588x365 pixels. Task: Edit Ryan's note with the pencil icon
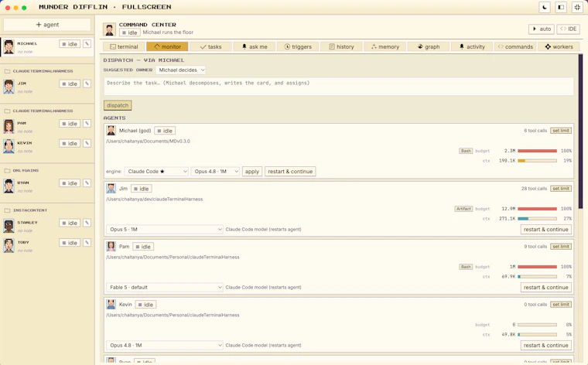coord(87,182)
